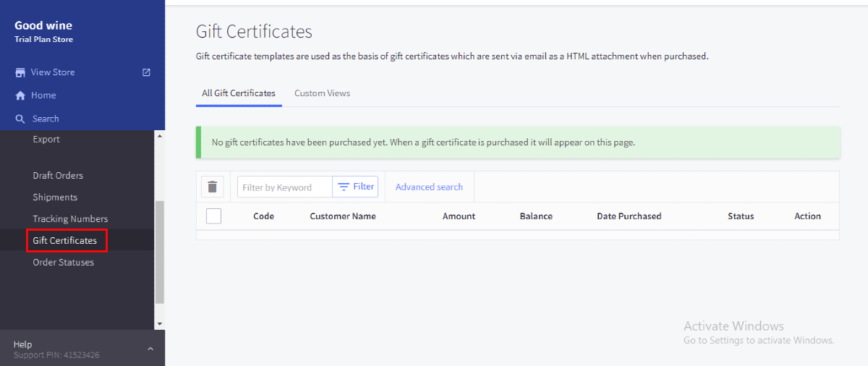Switch to Custom Views tab
This screenshot has height=366, width=868.
(322, 93)
